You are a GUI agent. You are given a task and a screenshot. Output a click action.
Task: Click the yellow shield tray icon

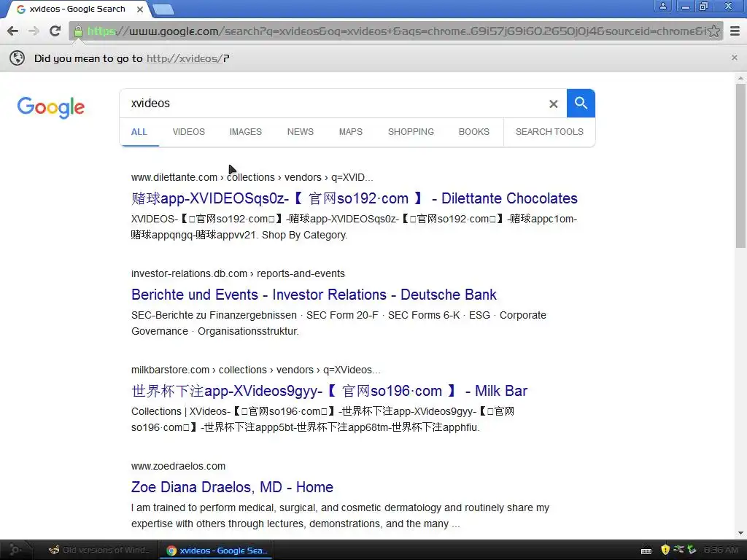[665, 550]
